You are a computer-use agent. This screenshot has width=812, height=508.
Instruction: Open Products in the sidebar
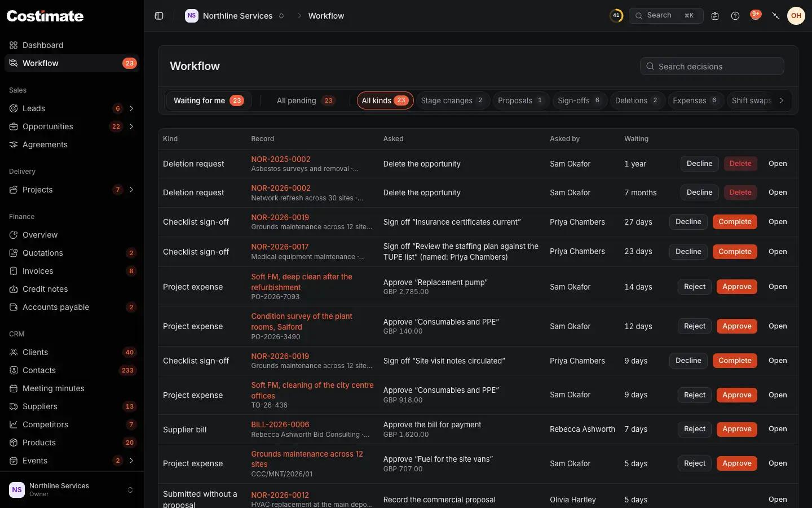pos(72,443)
